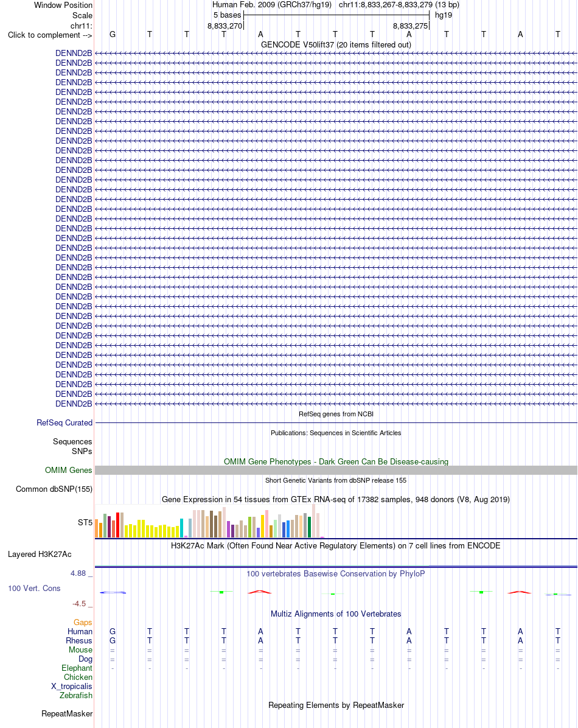Click the 'hg19' label beside the scale bar
Screen dimensions: 578x728
coord(444,15)
